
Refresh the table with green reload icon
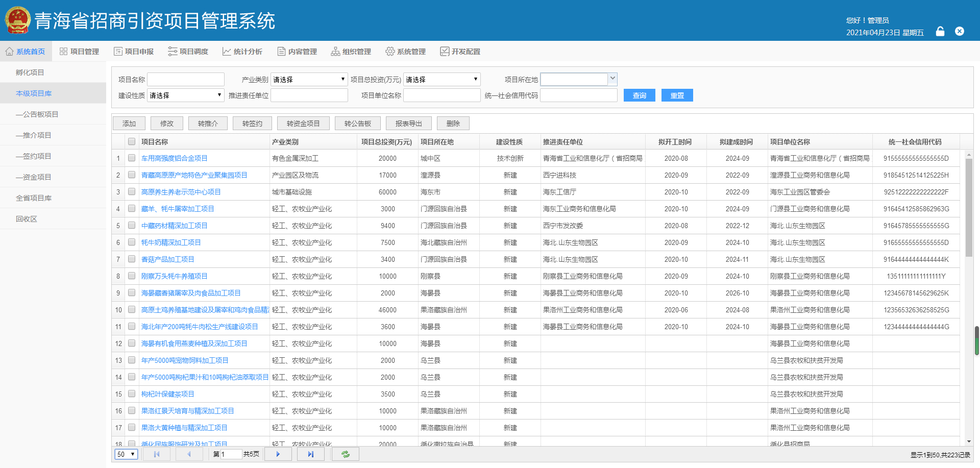[x=346, y=454]
